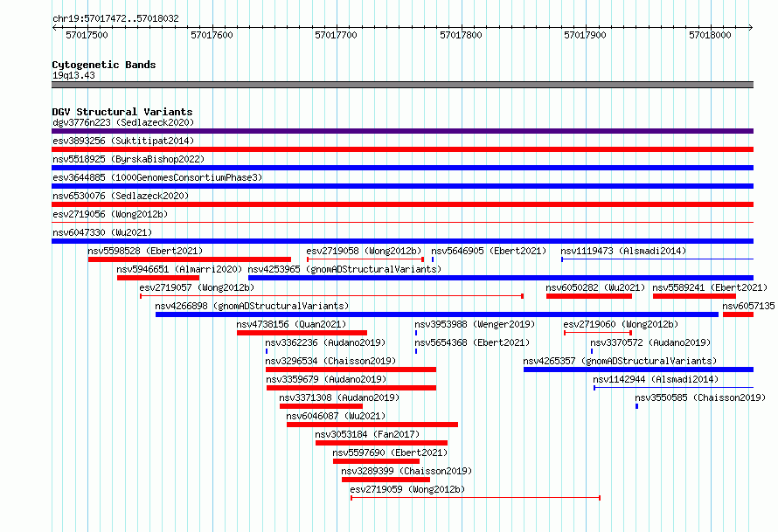The image size is (778, 532).
Task: Click the nsv4266898 (gnomADStructuralVariants) label
Action: pyautogui.click(x=252, y=306)
